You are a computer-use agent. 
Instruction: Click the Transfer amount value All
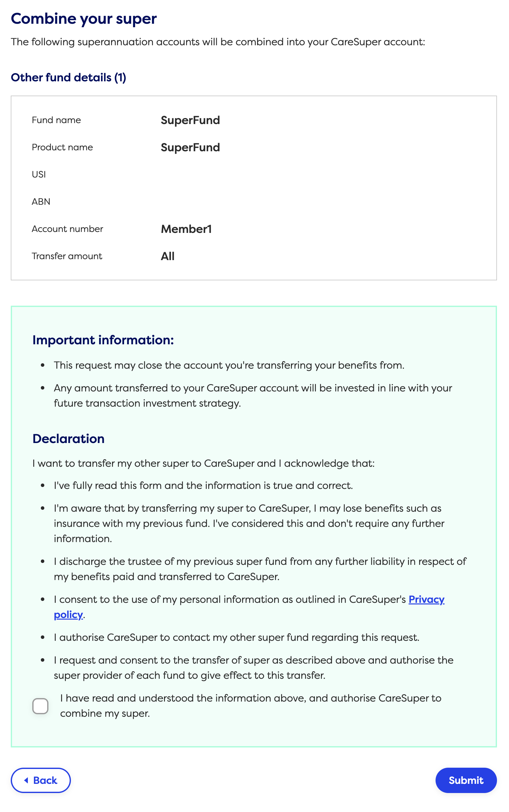click(167, 256)
